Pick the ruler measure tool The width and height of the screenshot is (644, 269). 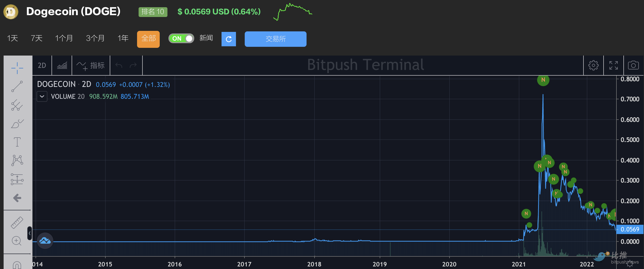coord(17,223)
